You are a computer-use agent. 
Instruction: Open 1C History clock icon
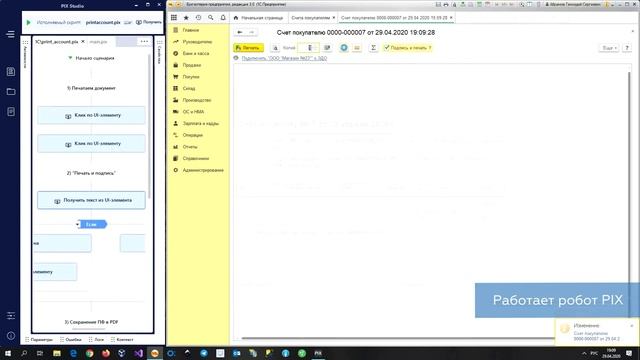click(x=198, y=18)
